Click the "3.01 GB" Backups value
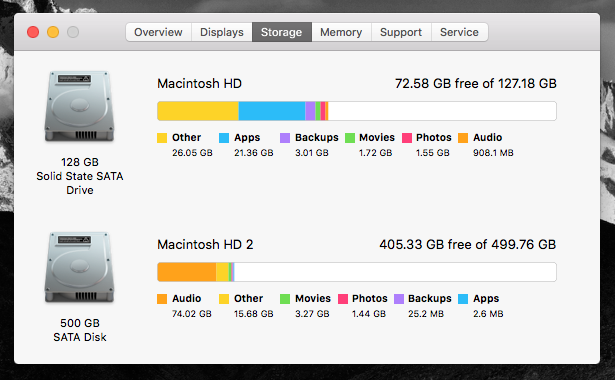 coord(312,153)
